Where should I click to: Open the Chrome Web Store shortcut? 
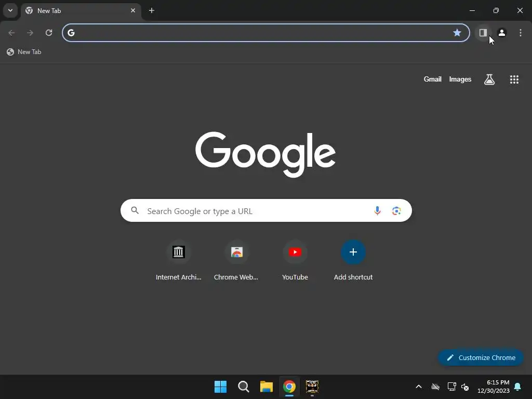[x=236, y=260]
